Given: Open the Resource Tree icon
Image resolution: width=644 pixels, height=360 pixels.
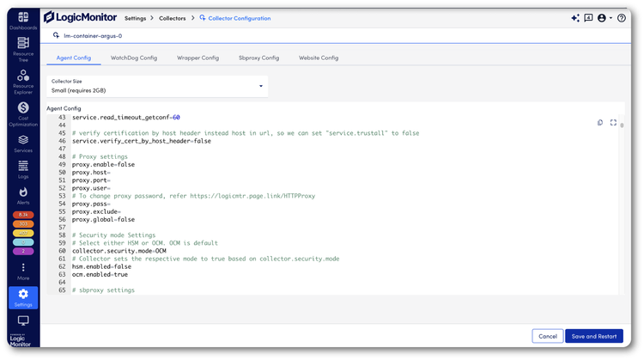Looking at the screenshot, I should coord(23,46).
